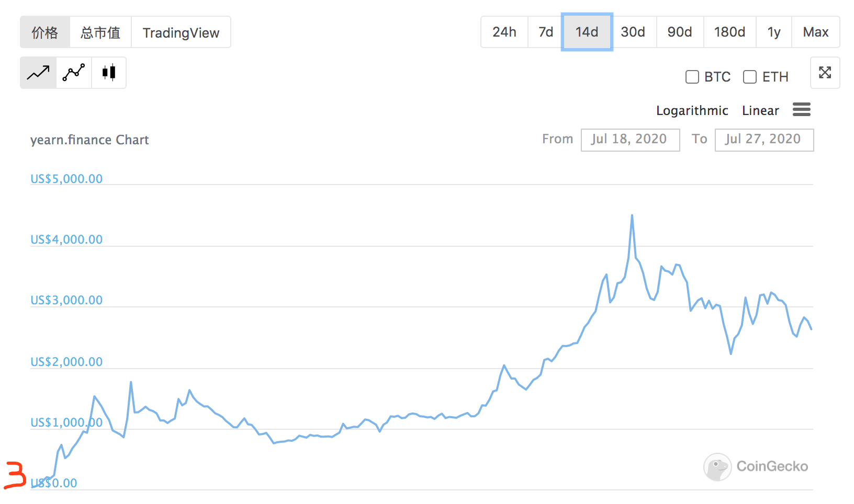Click the US$5,000.00 axis label
The height and width of the screenshot is (504, 854).
(x=66, y=179)
